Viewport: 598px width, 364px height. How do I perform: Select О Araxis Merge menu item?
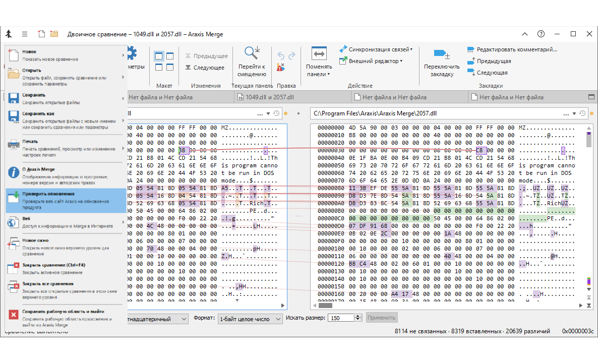coord(66,176)
